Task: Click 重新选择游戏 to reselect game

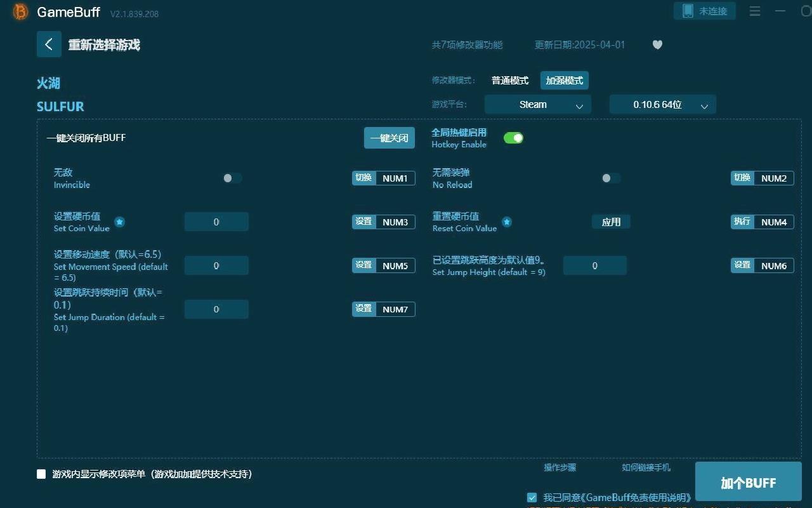Action: pyautogui.click(x=104, y=44)
